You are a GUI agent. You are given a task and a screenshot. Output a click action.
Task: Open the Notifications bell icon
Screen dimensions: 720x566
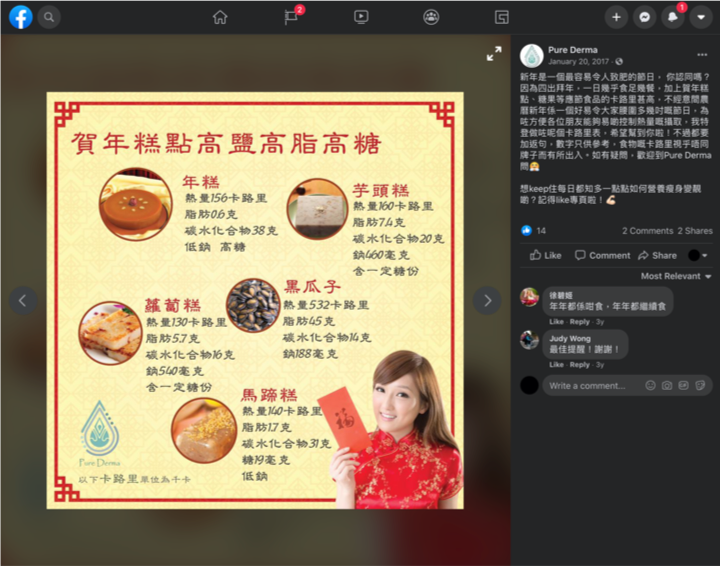tap(674, 17)
